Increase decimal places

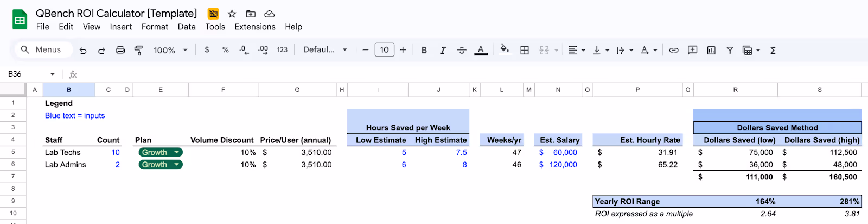263,49
